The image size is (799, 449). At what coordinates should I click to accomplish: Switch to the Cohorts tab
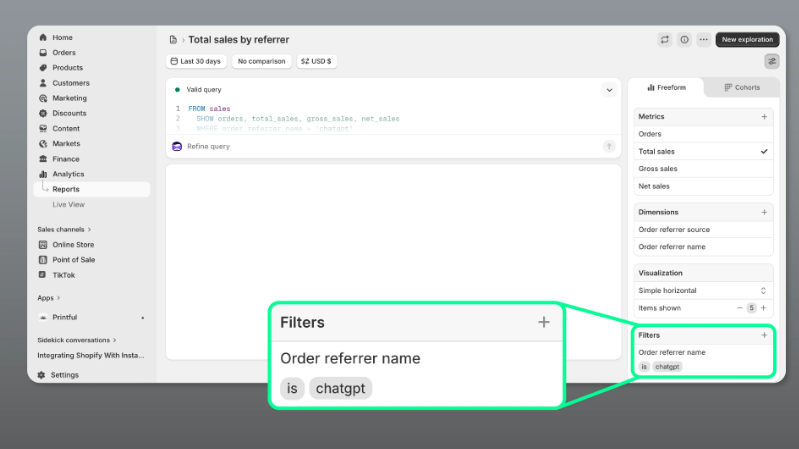coord(742,88)
